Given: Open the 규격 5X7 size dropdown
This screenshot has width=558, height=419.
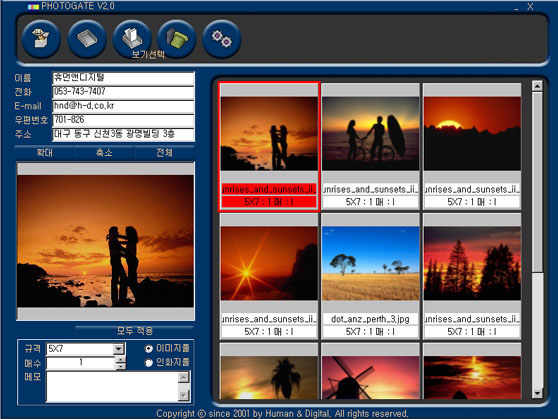Looking at the screenshot, I should click(119, 349).
